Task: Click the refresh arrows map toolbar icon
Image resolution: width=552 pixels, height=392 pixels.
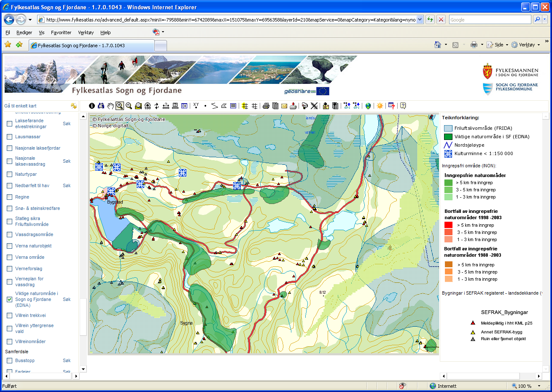Action: [x=157, y=106]
